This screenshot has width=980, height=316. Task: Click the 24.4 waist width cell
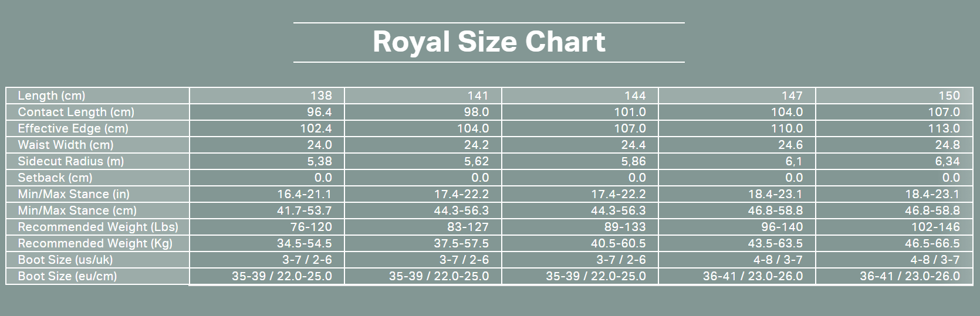[x=634, y=145]
